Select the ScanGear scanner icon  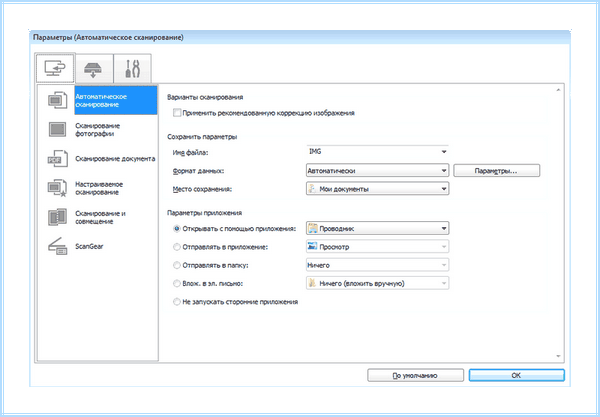pos(57,246)
